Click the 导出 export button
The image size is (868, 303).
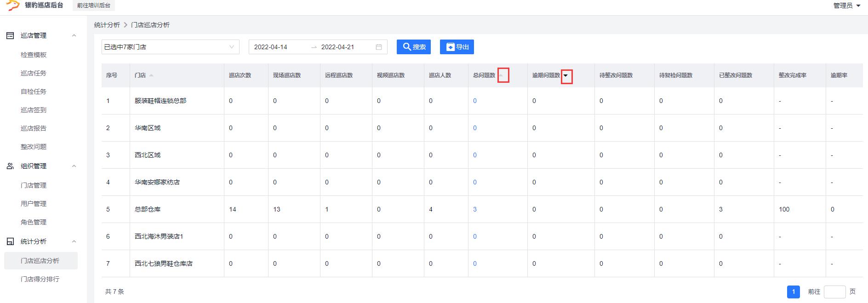click(457, 47)
